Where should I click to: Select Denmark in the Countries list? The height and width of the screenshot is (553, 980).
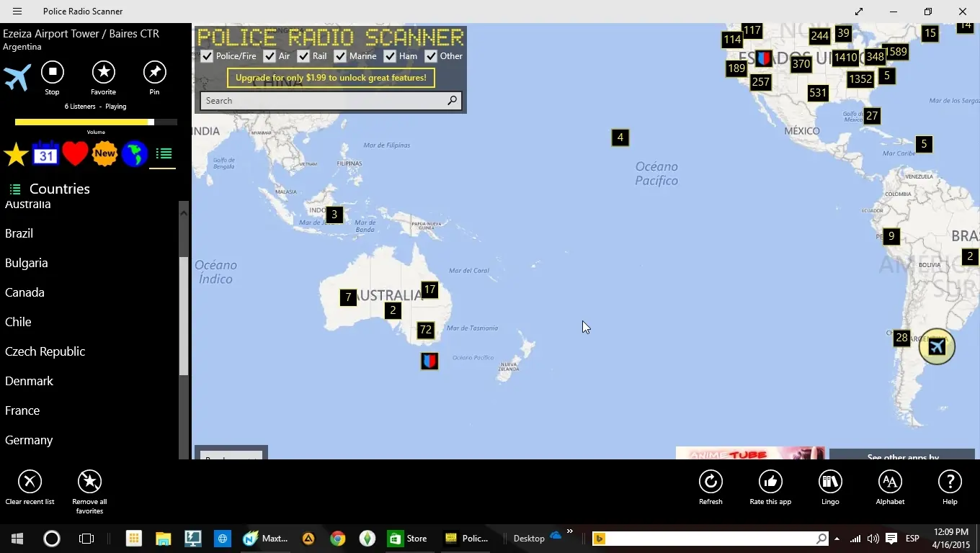[89, 381]
